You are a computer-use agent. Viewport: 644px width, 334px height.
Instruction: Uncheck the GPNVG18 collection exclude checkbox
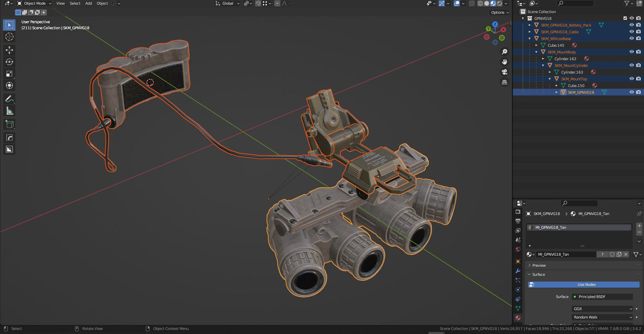[625, 18]
